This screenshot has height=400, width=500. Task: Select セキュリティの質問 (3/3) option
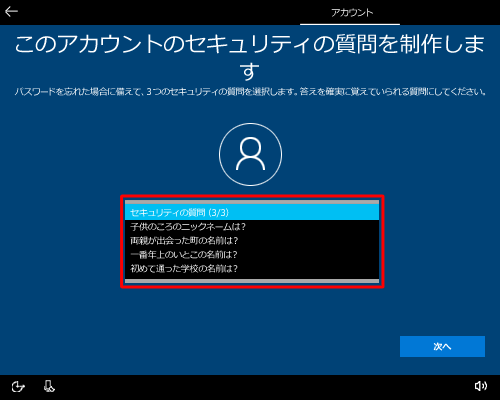click(x=252, y=212)
